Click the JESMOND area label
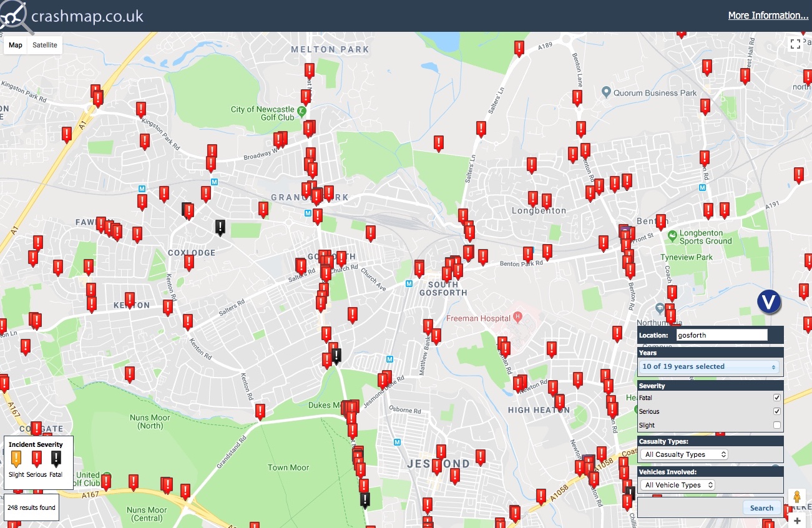Screen dimensions: 812x528 coord(438,464)
